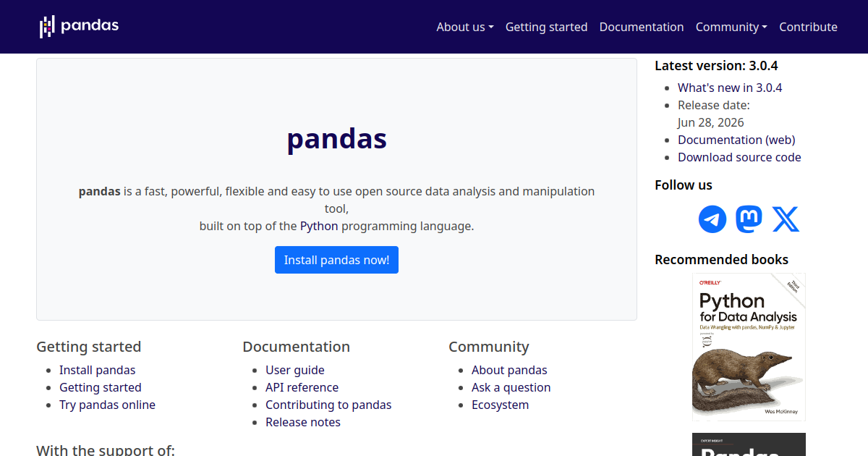Open the X (Twitter) follow icon
This screenshot has width=868, height=456.
[786, 219]
